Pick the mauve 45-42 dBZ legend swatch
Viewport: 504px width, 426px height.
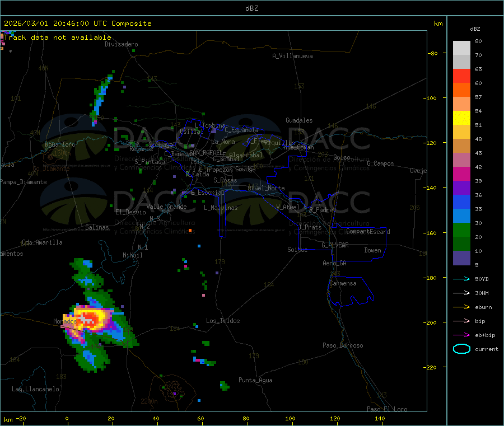[x=461, y=160]
